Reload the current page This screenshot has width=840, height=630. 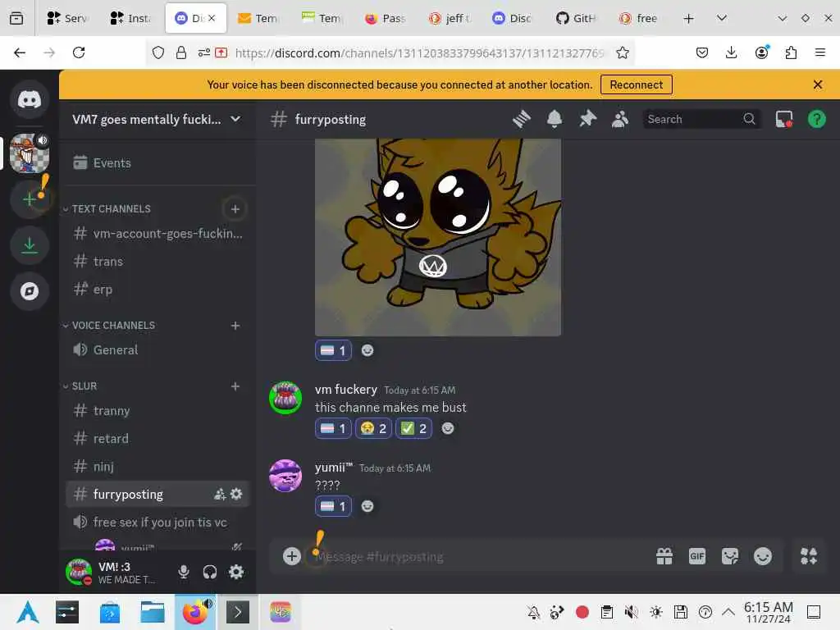click(79, 52)
